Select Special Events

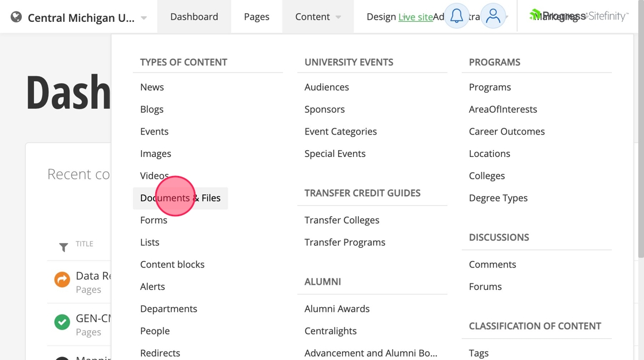click(x=335, y=154)
